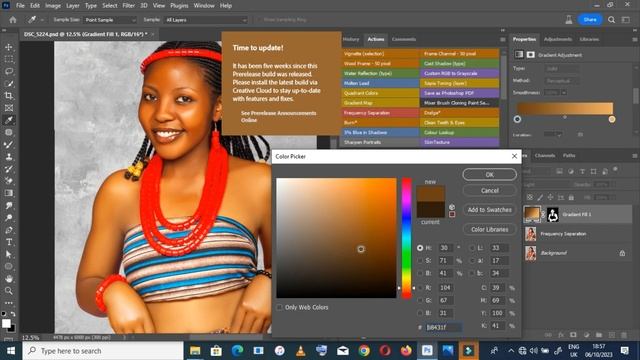Select the Brush tool
Image resolution: width=640 pixels, height=360 pixels.
pos(9,144)
